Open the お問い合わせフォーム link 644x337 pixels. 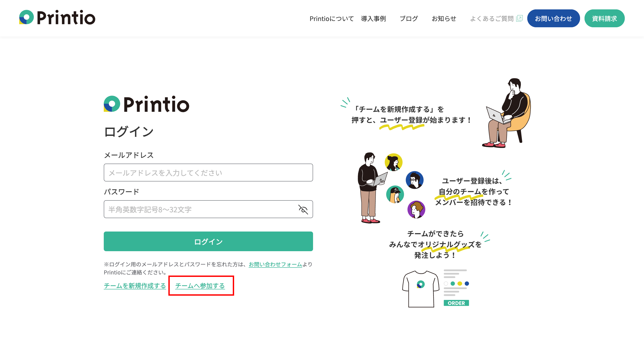(x=275, y=264)
